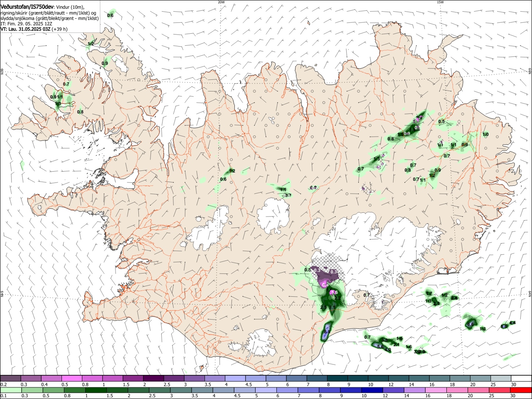
Task: Click the title text 'Veðurstofan/IS750dev'
Action: pos(27,7)
